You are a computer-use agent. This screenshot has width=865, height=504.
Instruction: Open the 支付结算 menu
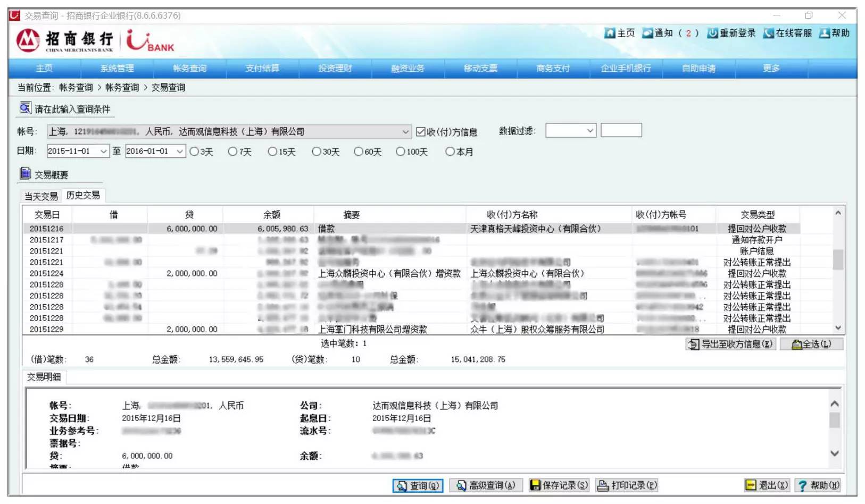pos(262,68)
